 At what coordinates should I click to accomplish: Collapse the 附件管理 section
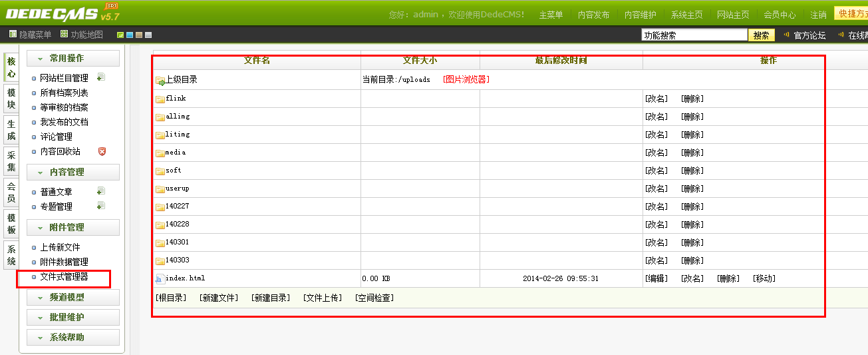coord(73,228)
